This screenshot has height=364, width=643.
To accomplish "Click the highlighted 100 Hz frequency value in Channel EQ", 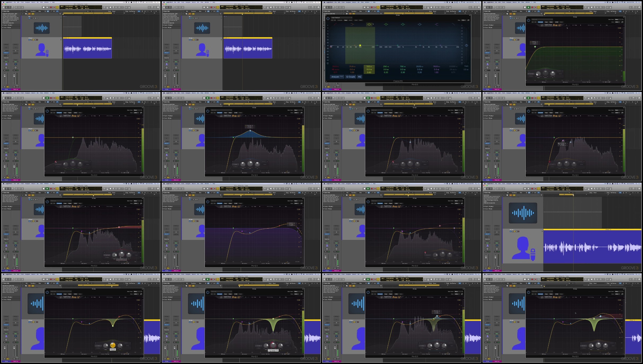I will [x=369, y=67].
